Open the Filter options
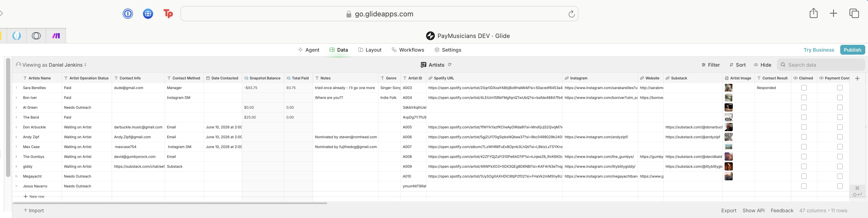The width and height of the screenshot is (868, 218). pos(711,65)
